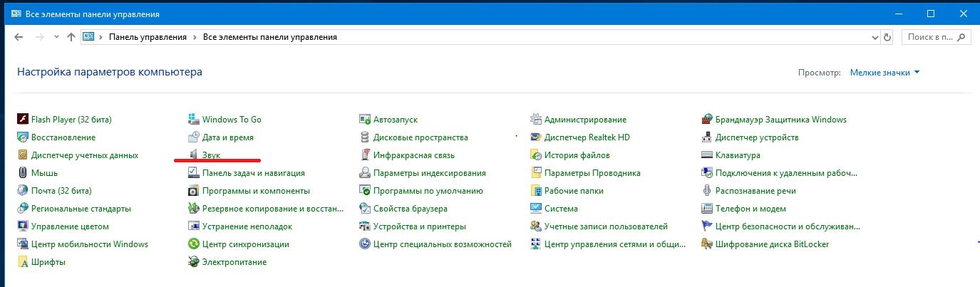This screenshot has height=287, width=980.
Task: Open Рабочие папки link
Action: click(574, 191)
